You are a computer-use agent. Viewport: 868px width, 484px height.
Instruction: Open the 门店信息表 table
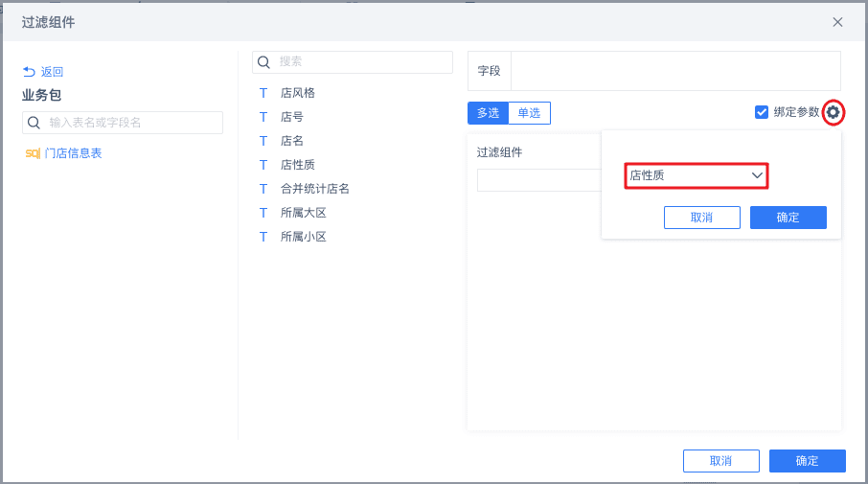[x=73, y=152]
